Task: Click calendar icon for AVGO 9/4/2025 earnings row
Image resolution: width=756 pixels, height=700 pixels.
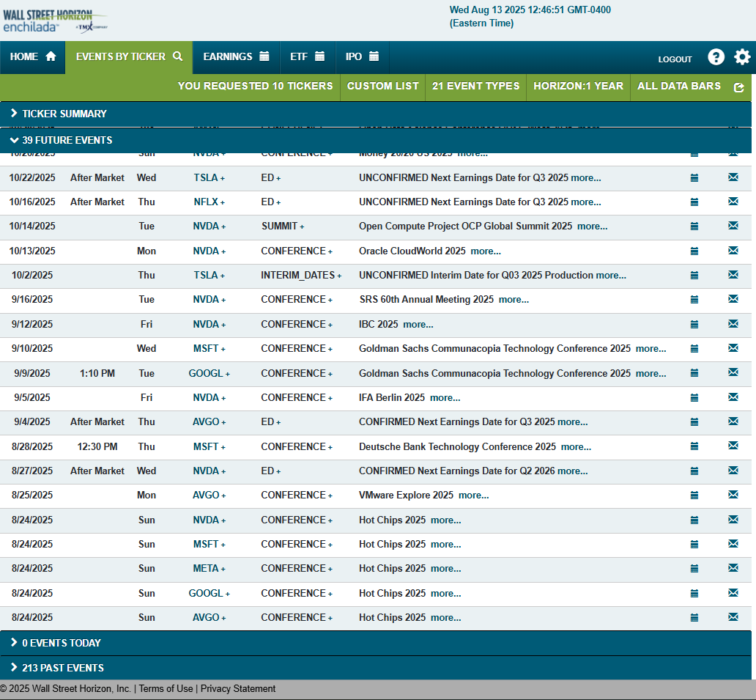Action: [x=694, y=422]
